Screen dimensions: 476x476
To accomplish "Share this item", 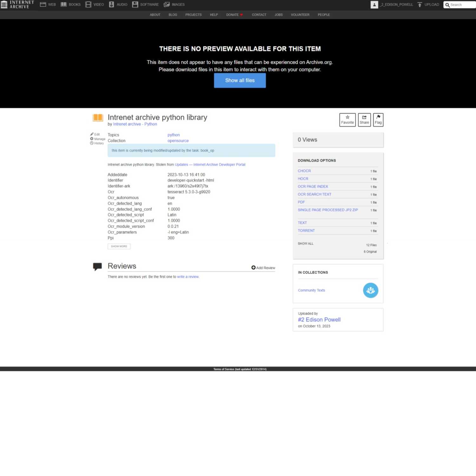I will [x=364, y=120].
